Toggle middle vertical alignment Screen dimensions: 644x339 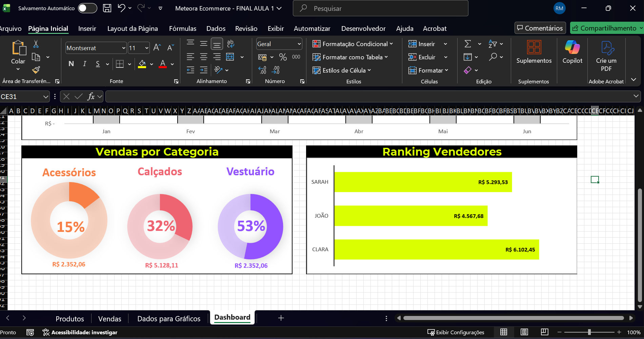click(x=204, y=44)
